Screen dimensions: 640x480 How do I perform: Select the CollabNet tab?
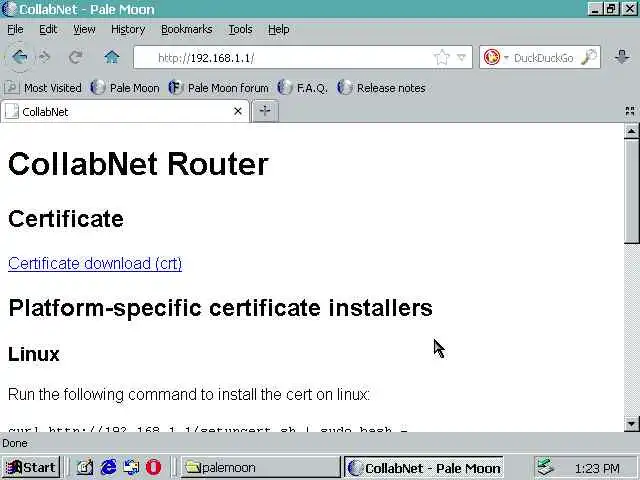click(124, 111)
